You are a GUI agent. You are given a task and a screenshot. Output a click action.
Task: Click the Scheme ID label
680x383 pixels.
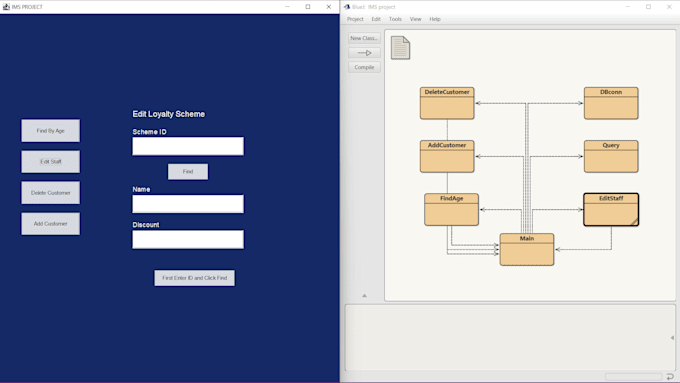tap(149, 132)
